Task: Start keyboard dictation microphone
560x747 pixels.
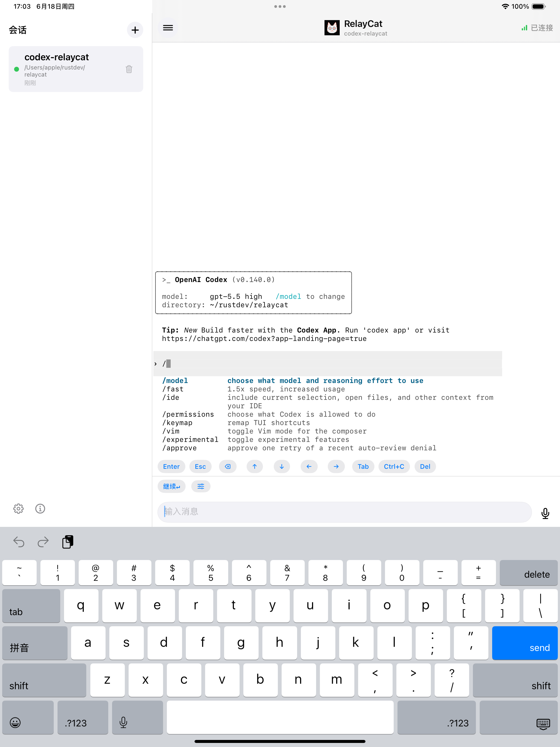Action: [x=137, y=717]
